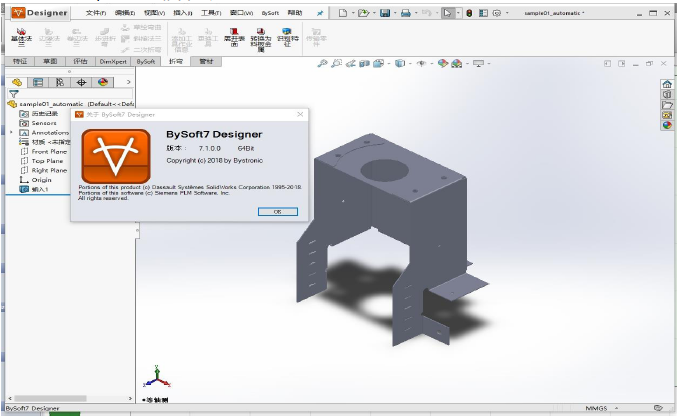Open the BySoft menu in menu bar
Image resolution: width=677 pixels, height=416 pixels.
[x=269, y=14]
